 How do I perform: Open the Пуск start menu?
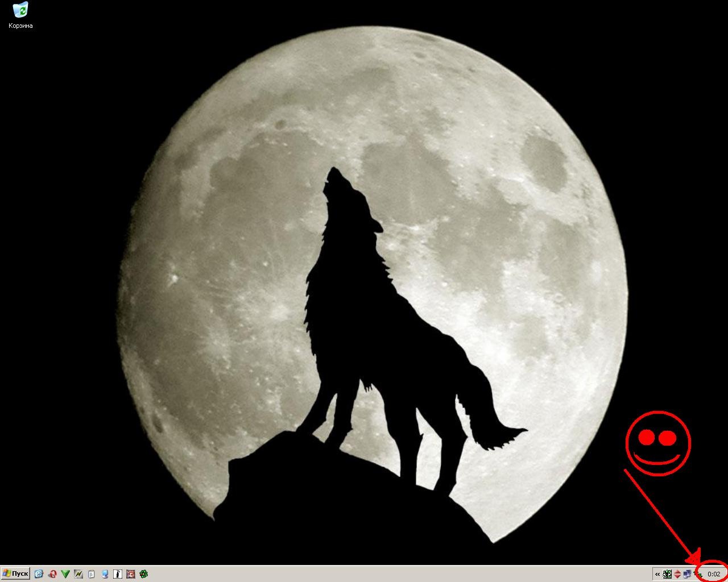tap(15, 573)
